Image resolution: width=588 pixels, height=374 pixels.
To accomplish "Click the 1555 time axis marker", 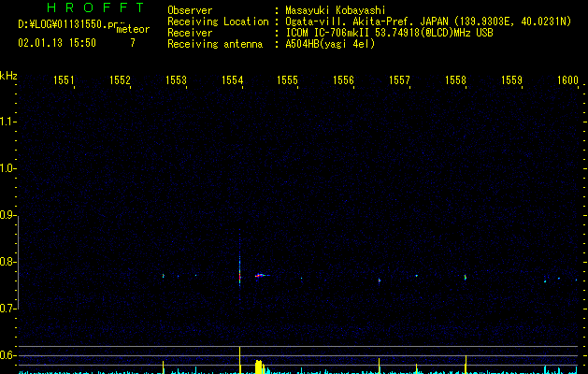I will pos(287,80).
